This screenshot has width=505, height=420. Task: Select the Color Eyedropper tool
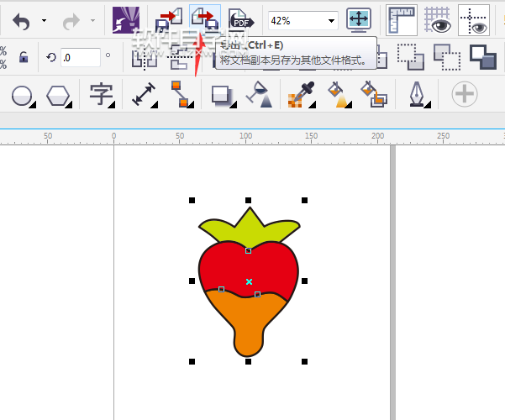tap(301, 94)
